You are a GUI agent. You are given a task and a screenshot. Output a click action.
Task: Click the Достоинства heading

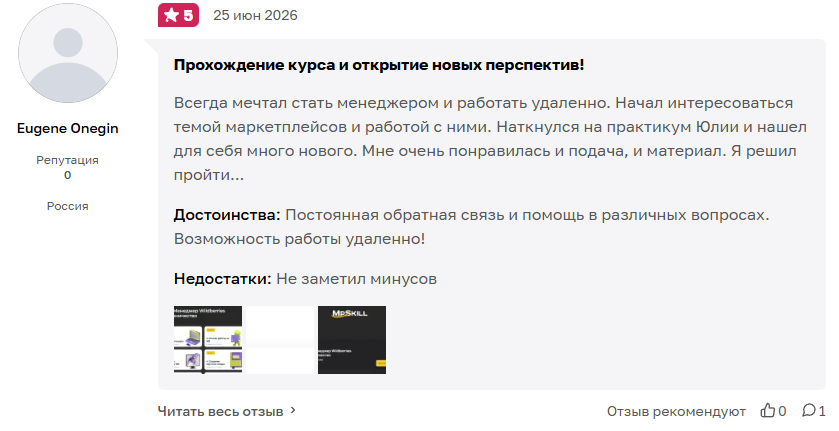tap(227, 215)
